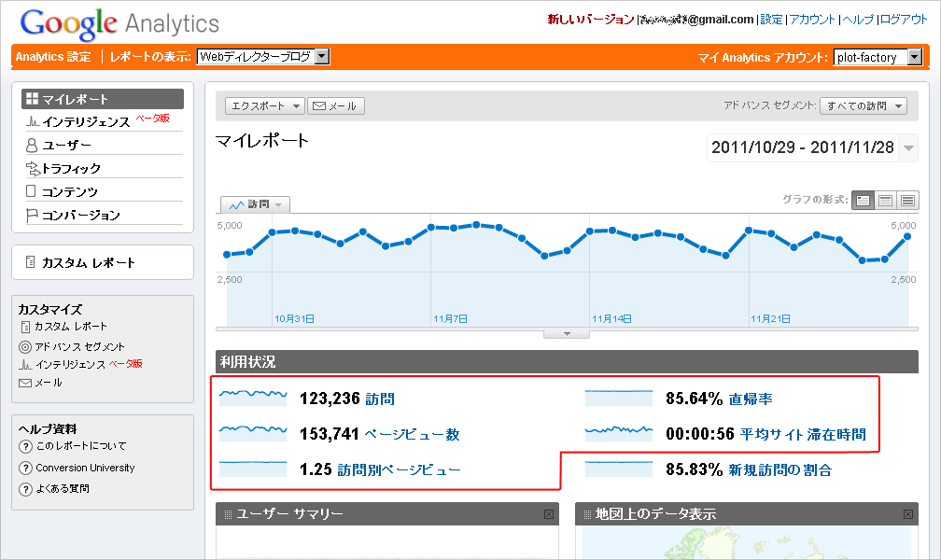Click the 地図上のデータ表示 drag handle icon
The image size is (941, 560).
pos(587,514)
